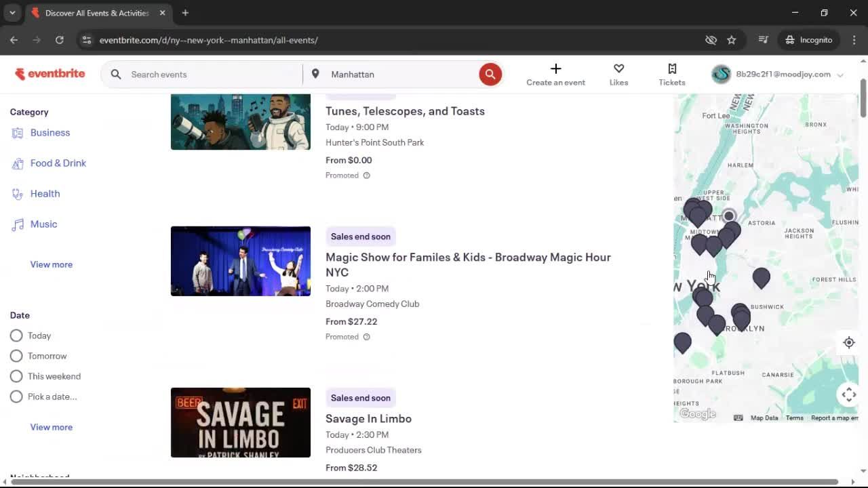Open Create an event

tap(555, 75)
